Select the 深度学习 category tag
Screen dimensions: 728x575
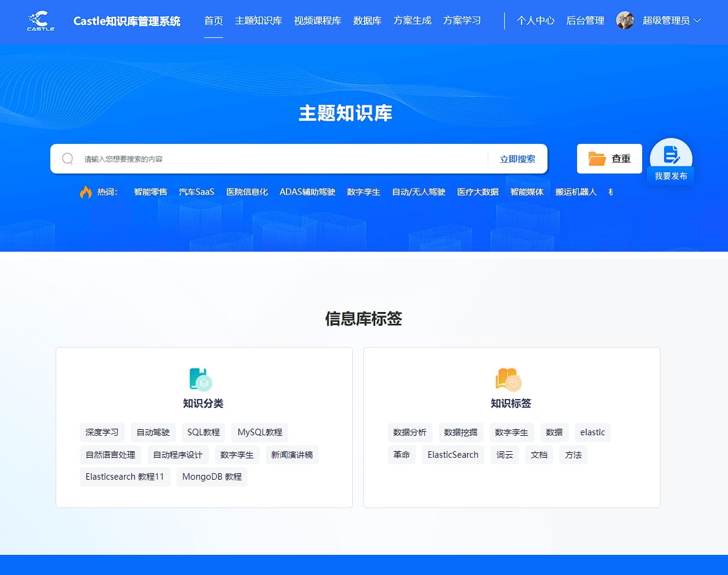tap(102, 432)
